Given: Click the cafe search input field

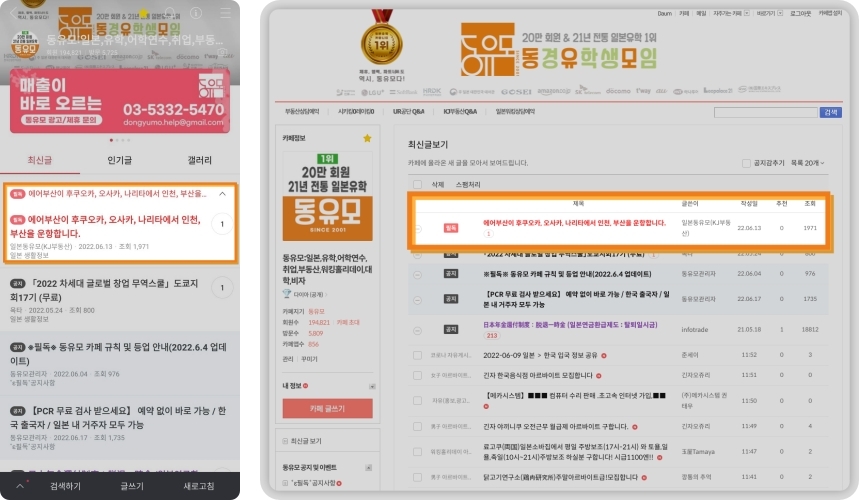Looking at the screenshot, I should (766, 112).
